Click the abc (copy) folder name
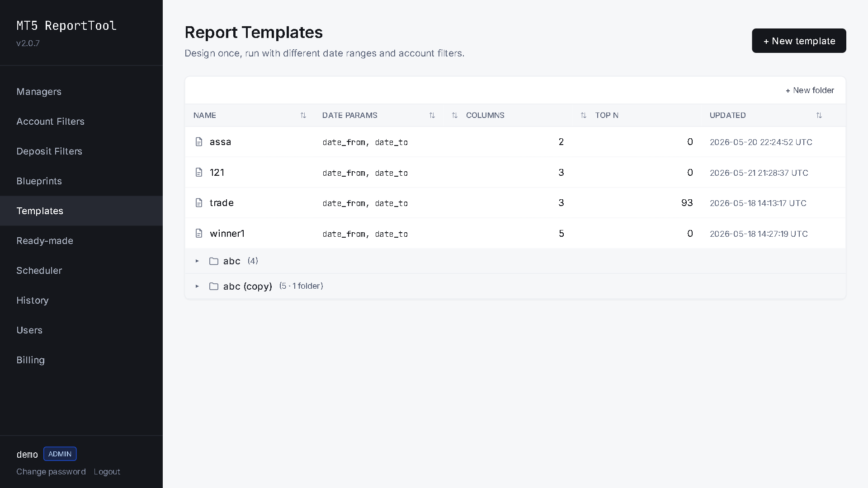This screenshot has width=868, height=488. pyautogui.click(x=247, y=286)
